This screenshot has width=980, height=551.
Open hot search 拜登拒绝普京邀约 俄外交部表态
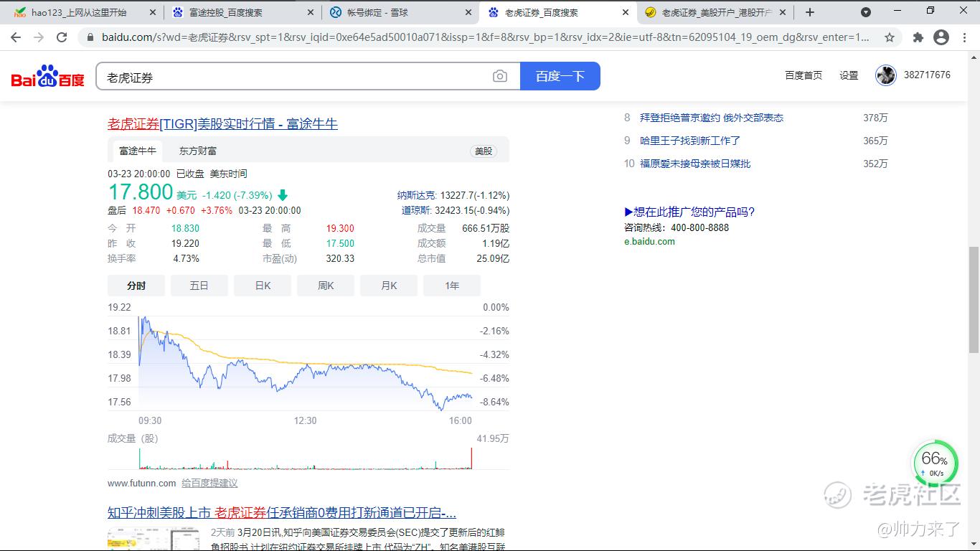(712, 118)
